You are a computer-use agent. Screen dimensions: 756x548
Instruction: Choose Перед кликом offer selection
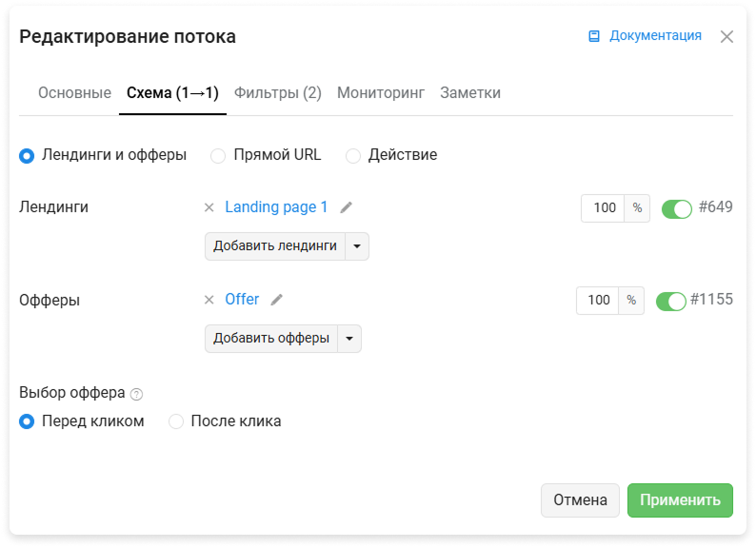pos(27,421)
